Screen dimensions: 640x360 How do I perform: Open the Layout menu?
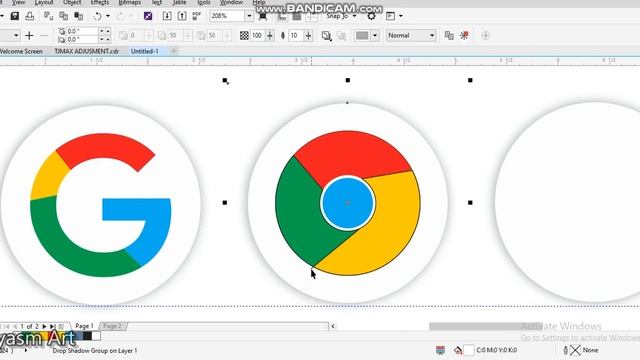click(x=44, y=2)
